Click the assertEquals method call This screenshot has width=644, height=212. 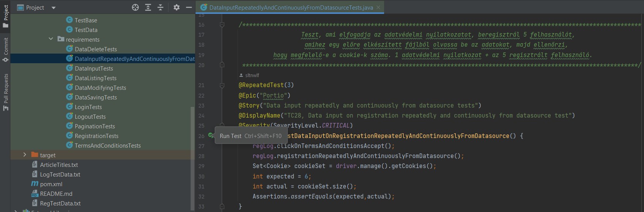[311, 196]
